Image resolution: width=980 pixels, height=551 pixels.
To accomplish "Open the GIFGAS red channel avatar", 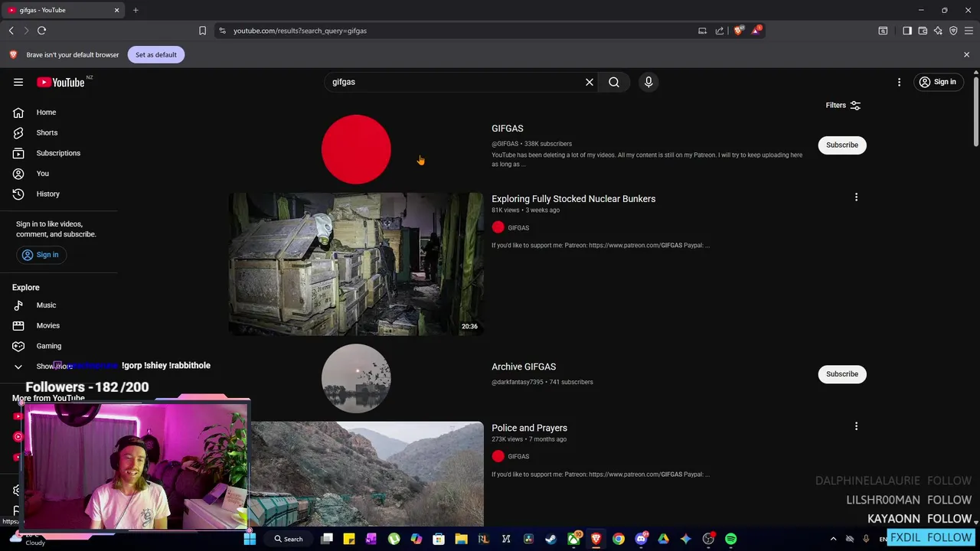I will pyautogui.click(x=356, y=149).
